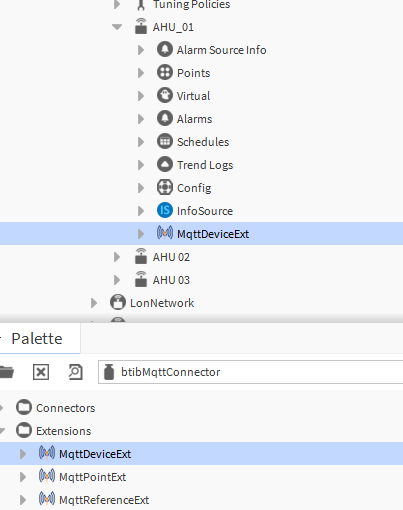Open the btibMqttConnector palette dropdown
This screenshot has height=510, width=403.
pos(250,372)
